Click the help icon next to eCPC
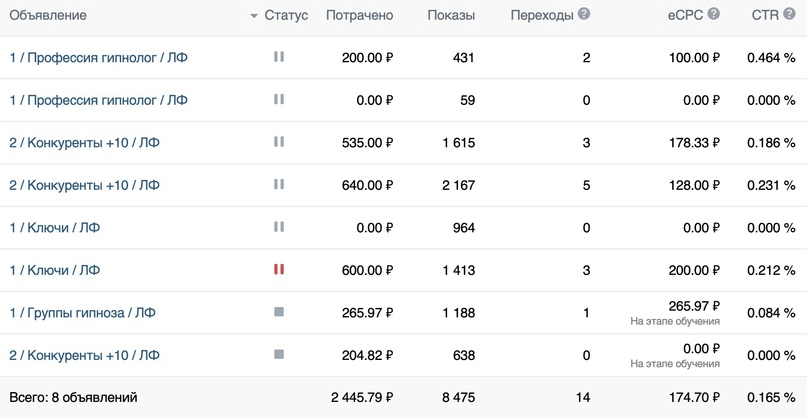This screenshot has height=418, width=807. click(714, 15)
